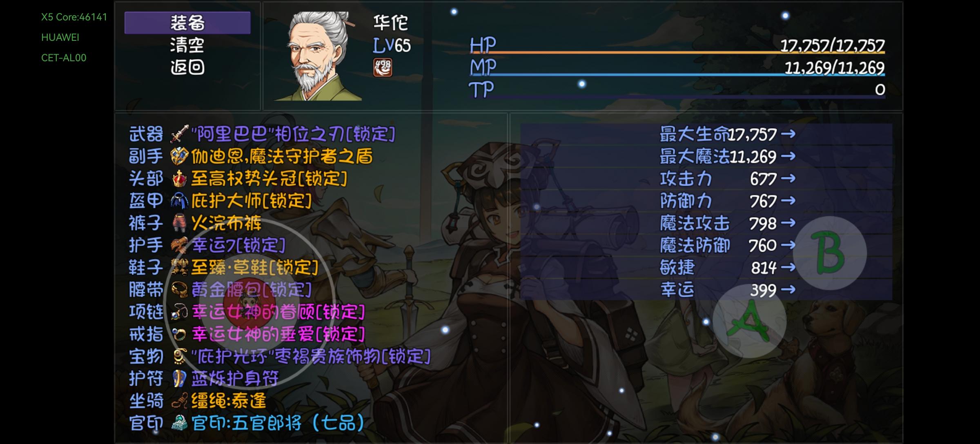The height and width of the screenshot is (444, 980).
Task: Click Hua Tuo's character portrait
Action: [x=318, y=56]
